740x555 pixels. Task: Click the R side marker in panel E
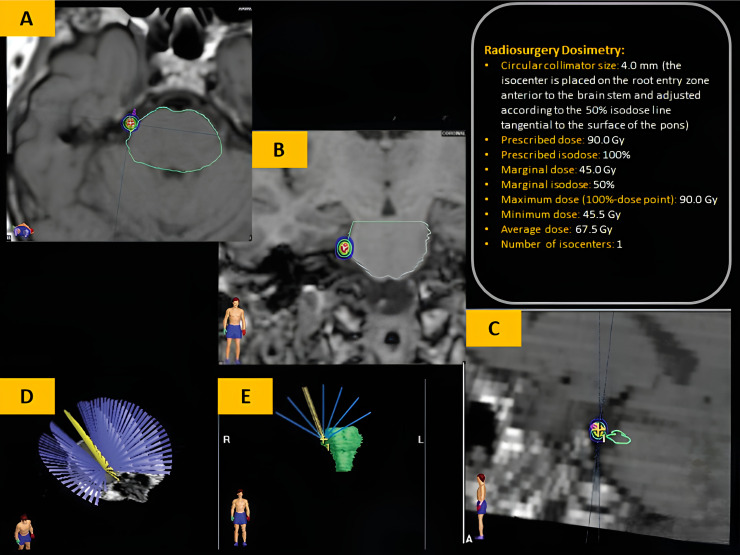[x=227, y=439]
